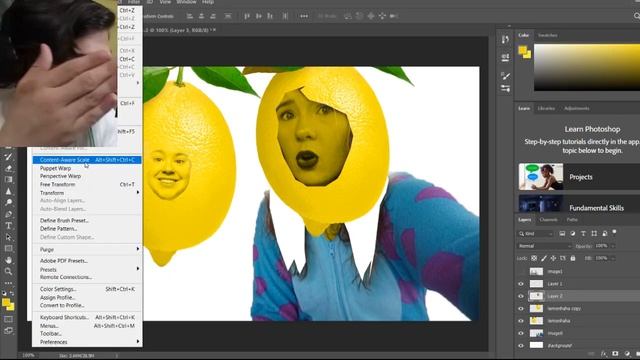
Task: Toggle visibility of the top image1 layer
Action: [521, 271]
